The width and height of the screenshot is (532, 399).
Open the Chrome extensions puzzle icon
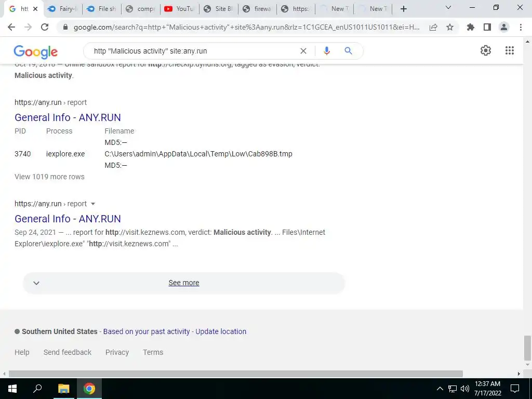click(470, 27)
